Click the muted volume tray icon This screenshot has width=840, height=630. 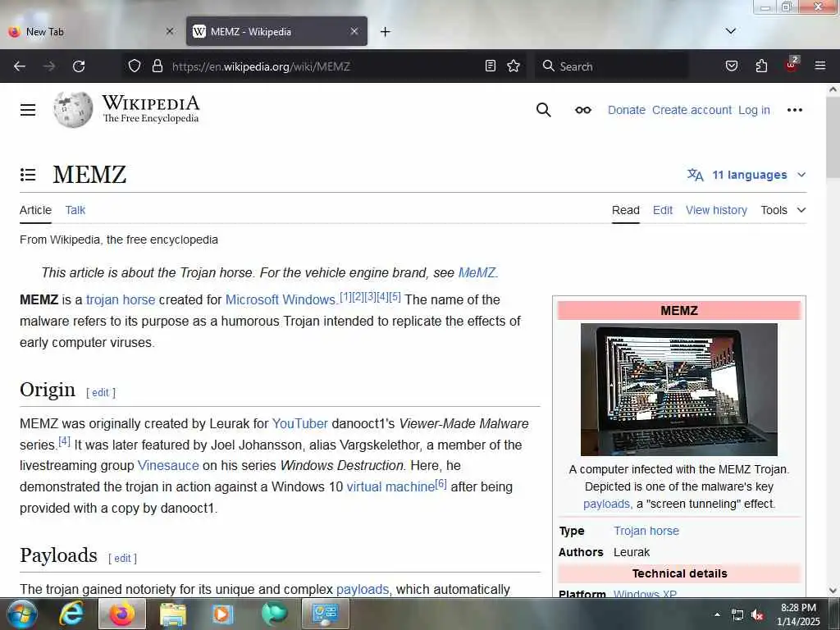click(757, 615)
